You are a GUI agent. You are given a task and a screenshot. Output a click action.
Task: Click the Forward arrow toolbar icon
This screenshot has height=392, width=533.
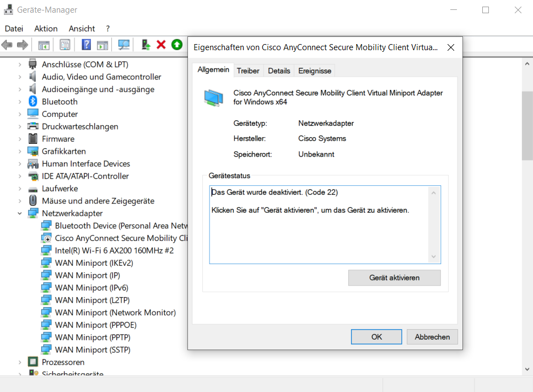click(x=23, y=45)
